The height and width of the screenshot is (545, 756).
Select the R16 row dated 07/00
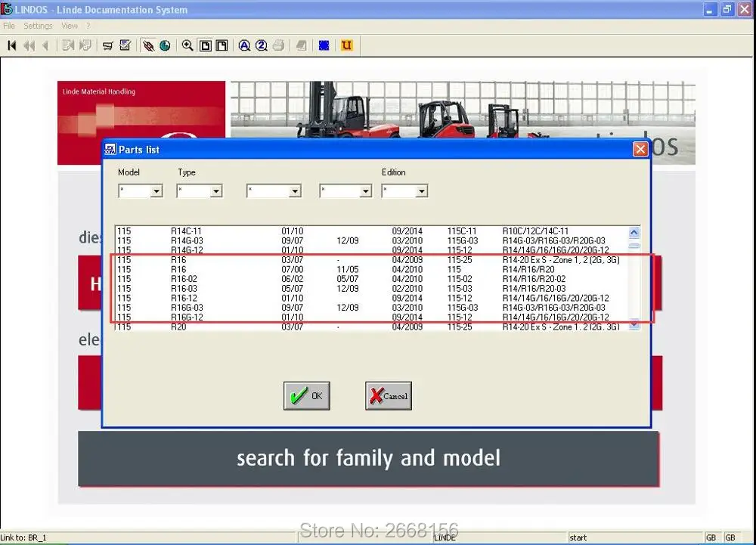pos(372,269)
